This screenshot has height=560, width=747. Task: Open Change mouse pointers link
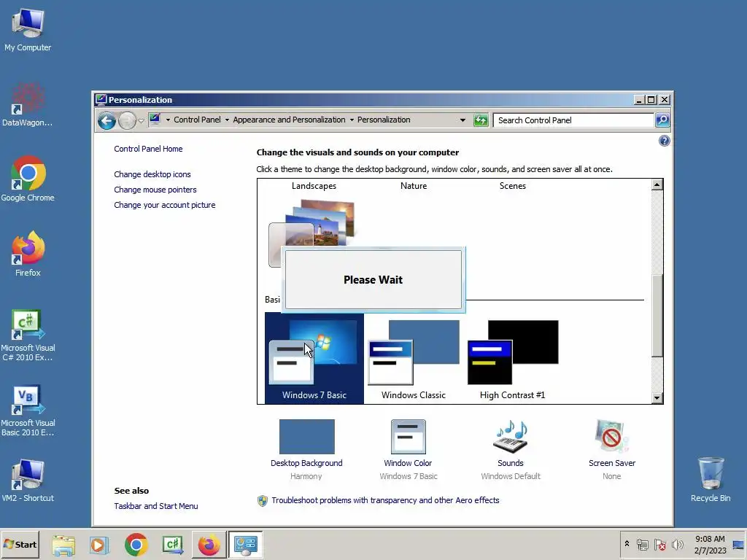pos(155,190)
